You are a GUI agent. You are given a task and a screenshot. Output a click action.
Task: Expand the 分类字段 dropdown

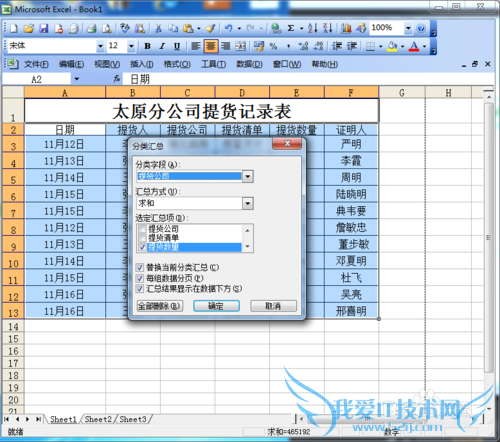pos(248,176)
